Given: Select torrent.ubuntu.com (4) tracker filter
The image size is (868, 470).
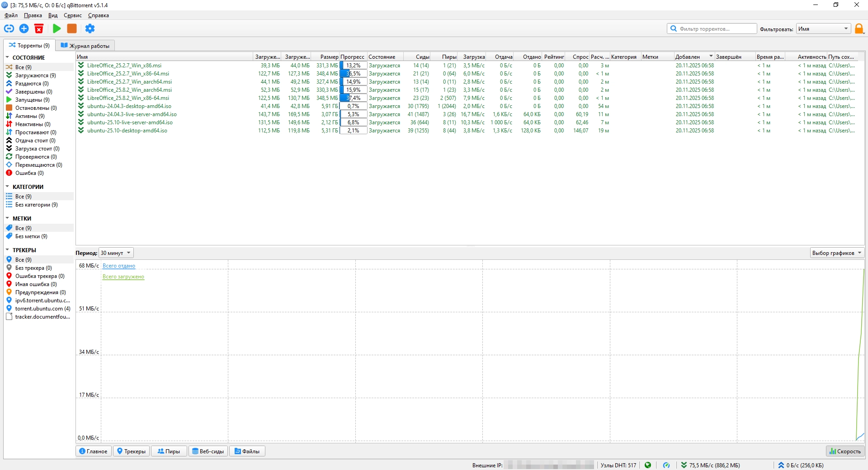Looking at the screenshot, I should click(42, 309).
